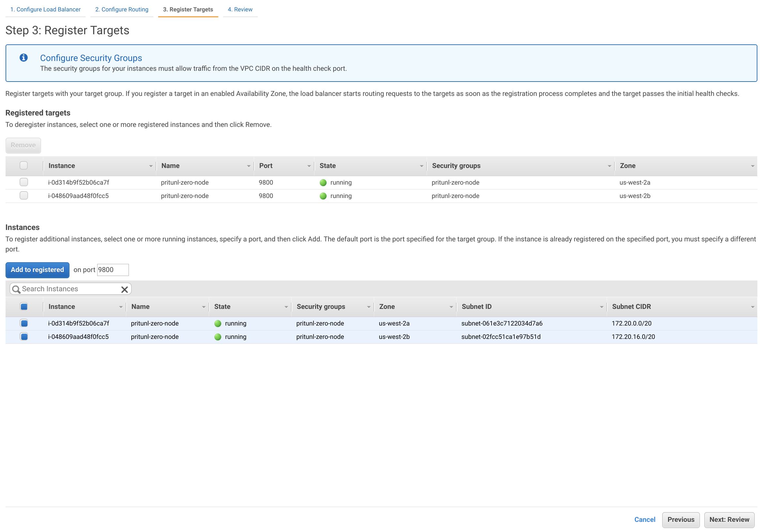
Task: Open Instance column sort arrow in Instances table
Action: coord(121,307)
